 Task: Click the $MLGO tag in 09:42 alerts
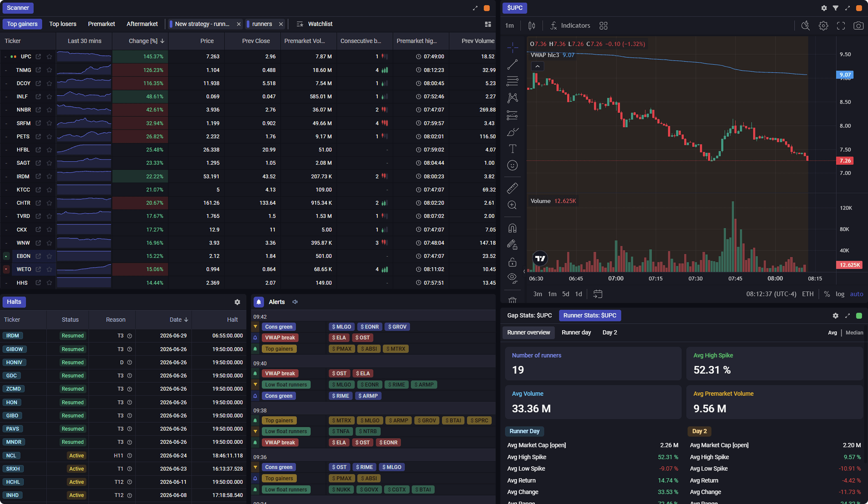341,327
